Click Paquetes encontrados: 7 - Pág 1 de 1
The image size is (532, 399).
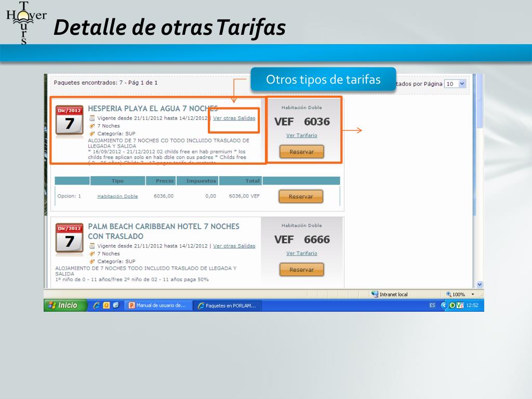pyautogui.click(x=105, y=83)
